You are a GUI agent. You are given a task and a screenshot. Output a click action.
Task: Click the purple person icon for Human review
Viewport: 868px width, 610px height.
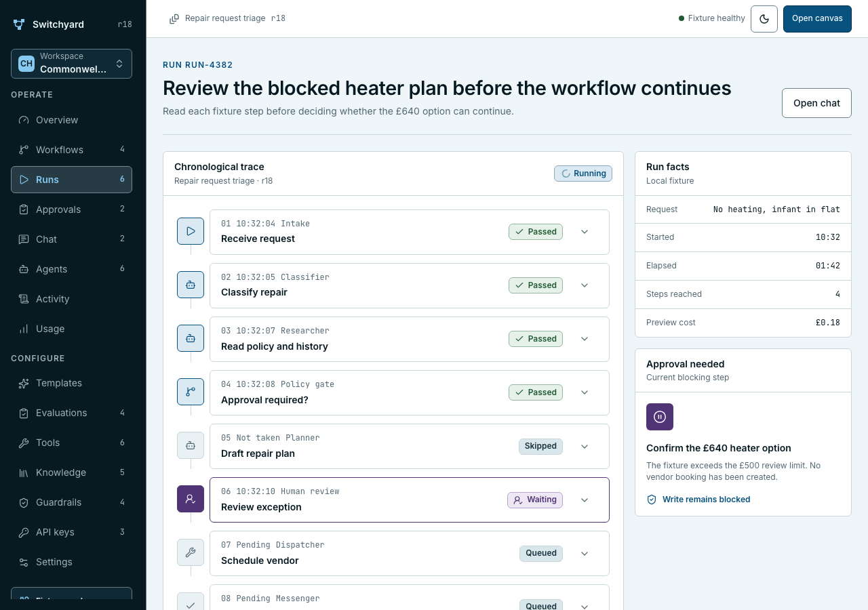(x=191, y=499)
